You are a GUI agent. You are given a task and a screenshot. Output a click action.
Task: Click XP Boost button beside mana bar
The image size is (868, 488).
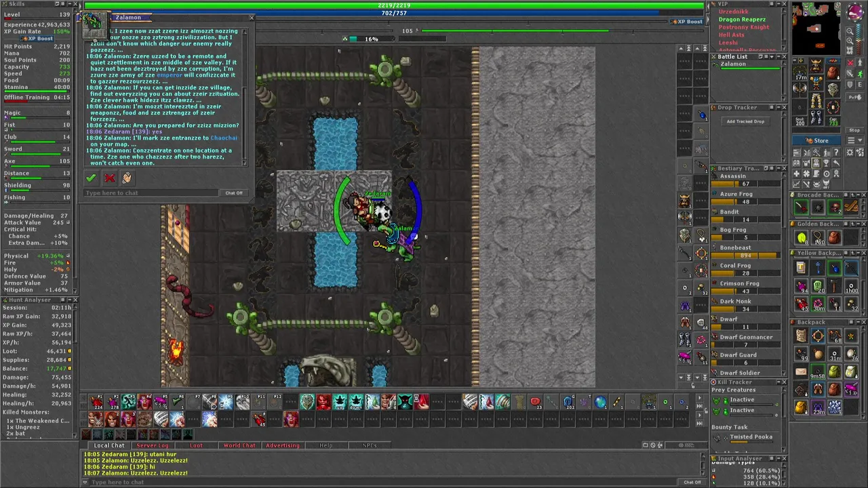(x=686, y=22)
